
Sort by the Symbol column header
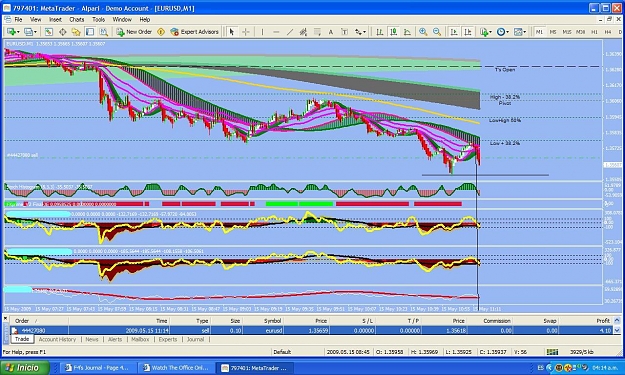263,321
